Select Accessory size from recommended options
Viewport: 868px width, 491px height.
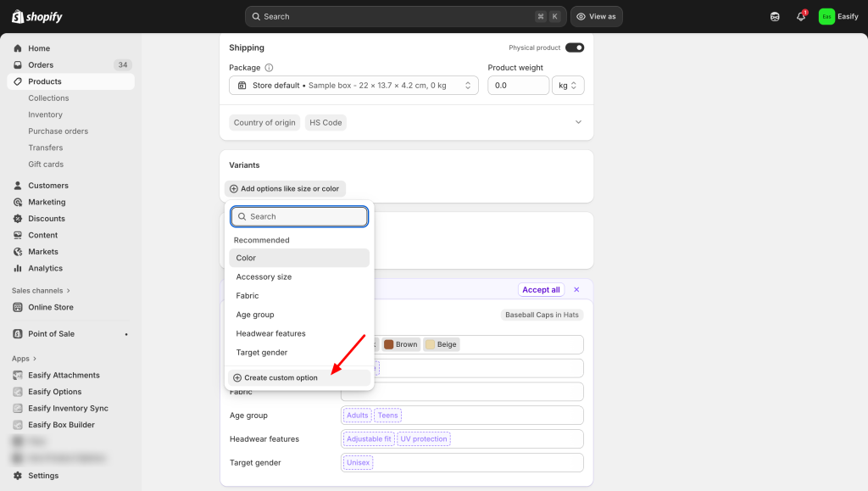coord(264,277)
